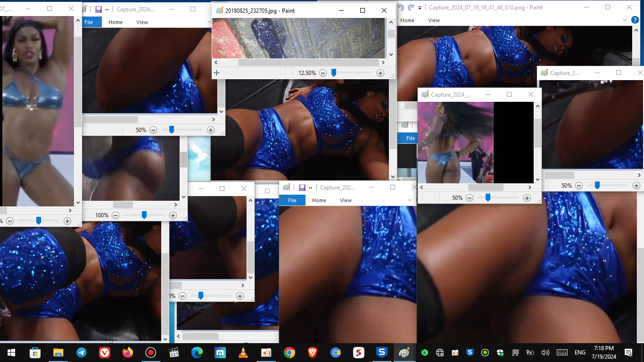Click the speaker volume icon in system tray
This screenshot has height=362, width=644.
[x=545, y=353]
